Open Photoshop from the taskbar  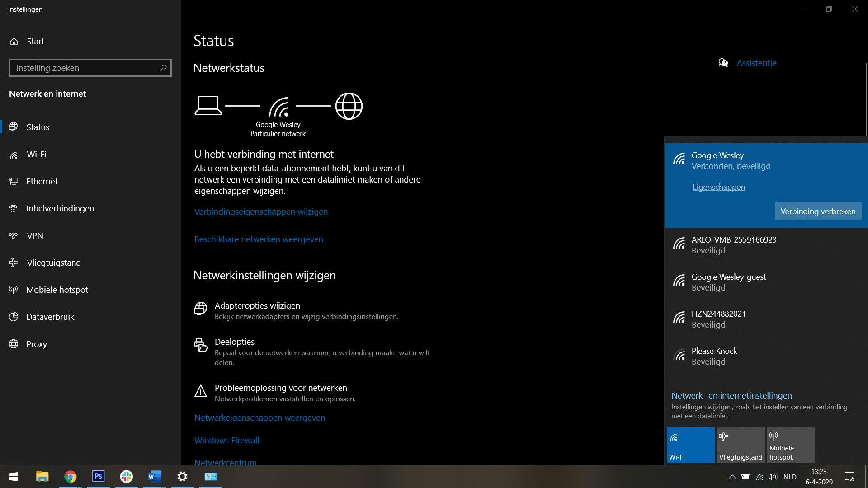pyautogui.click(x=98, y=476)
